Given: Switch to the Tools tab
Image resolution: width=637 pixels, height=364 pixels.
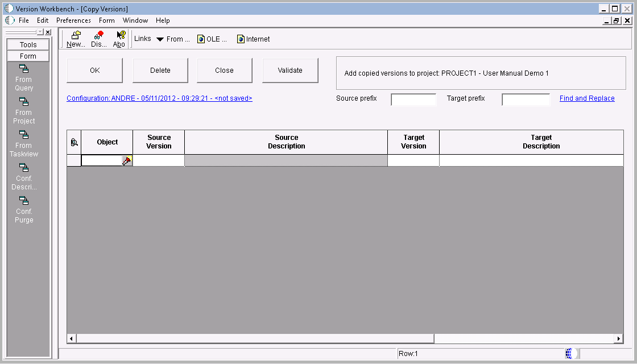Looking at the screenshot, I should pyautogui.click(x=27, y=44).
